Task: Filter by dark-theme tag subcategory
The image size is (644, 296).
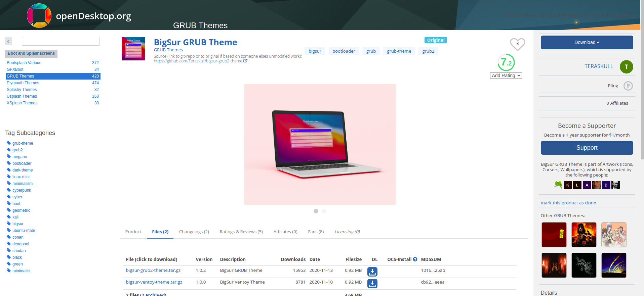Action: [23, 170]
